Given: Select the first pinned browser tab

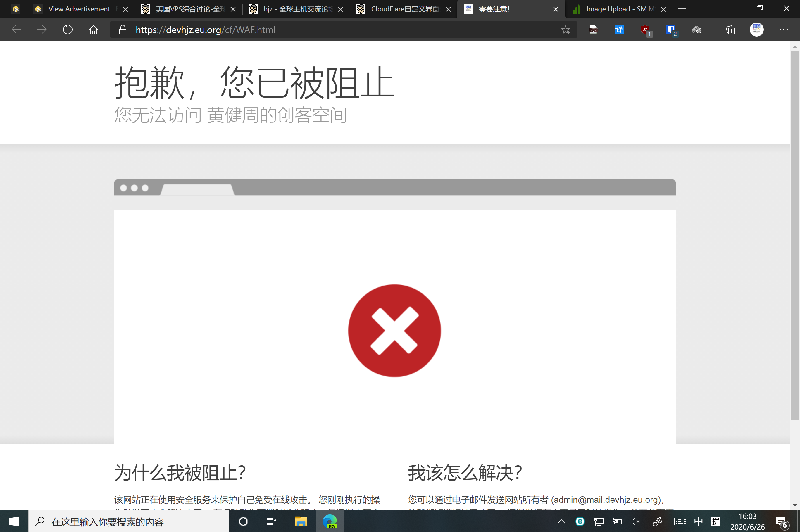Looking at the screenshot, I should click(x=15, y=9).
